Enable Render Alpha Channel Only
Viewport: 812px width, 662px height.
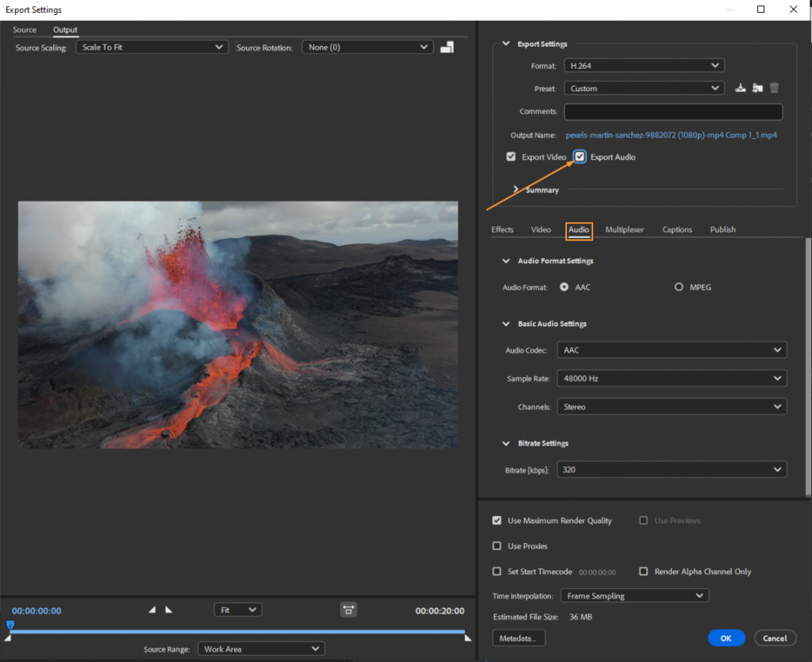[x=643, y=571]
